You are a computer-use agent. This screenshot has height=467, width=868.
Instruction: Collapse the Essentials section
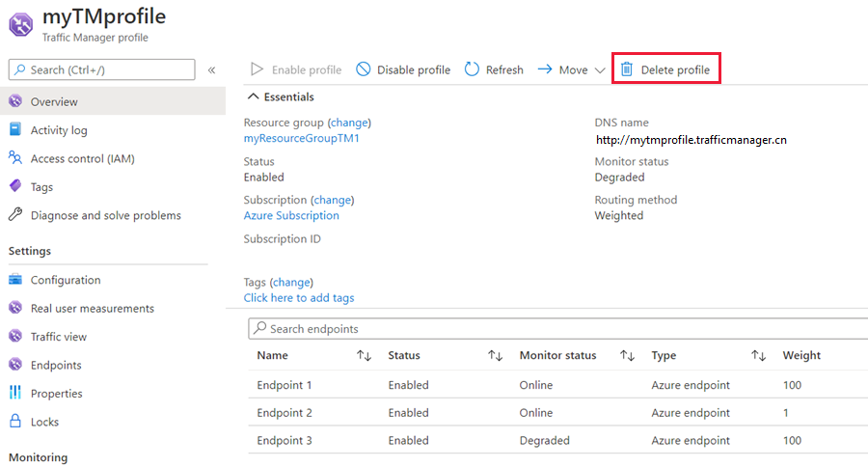point(254,96)
